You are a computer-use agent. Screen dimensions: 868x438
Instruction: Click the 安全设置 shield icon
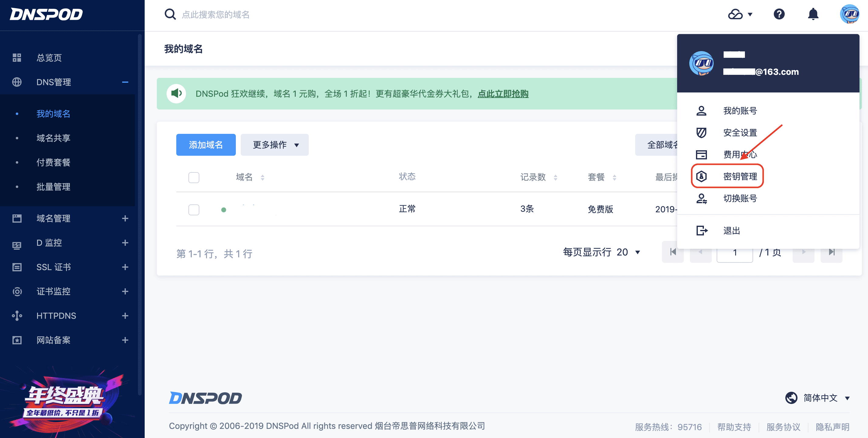[701, 133]
